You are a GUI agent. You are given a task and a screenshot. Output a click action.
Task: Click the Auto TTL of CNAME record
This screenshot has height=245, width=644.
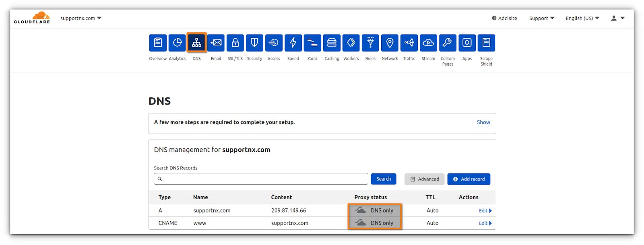(x=432, y=223)
